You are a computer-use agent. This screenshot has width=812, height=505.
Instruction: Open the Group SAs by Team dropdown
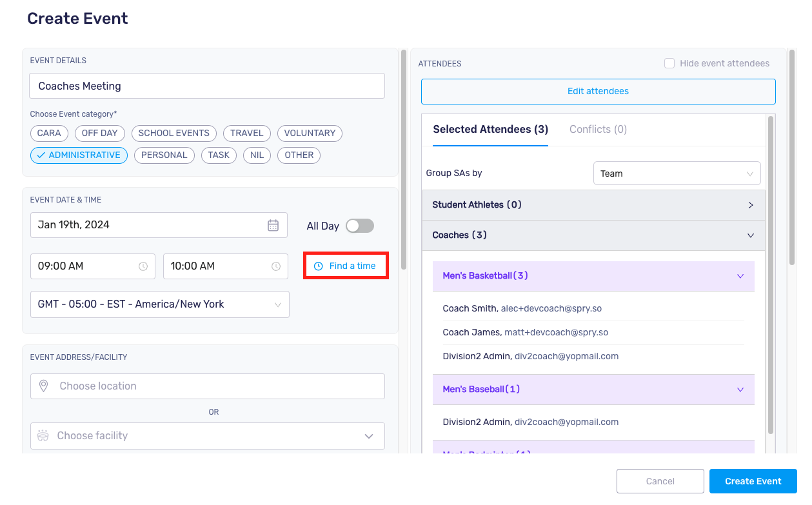pyautogui.click(x=677, y=173)
